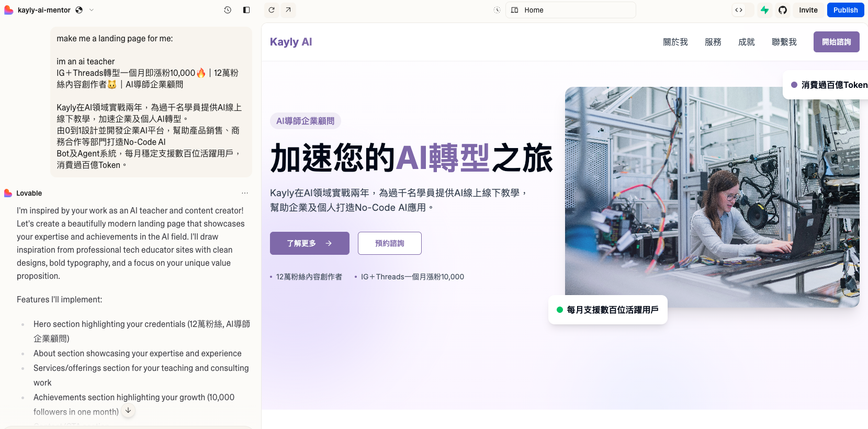Image resolution: width=868 pixels, height=429 pixels.
Task: Expand the kayly-ai-mentor project dropdown chevron
Action: tap(92, 10)
